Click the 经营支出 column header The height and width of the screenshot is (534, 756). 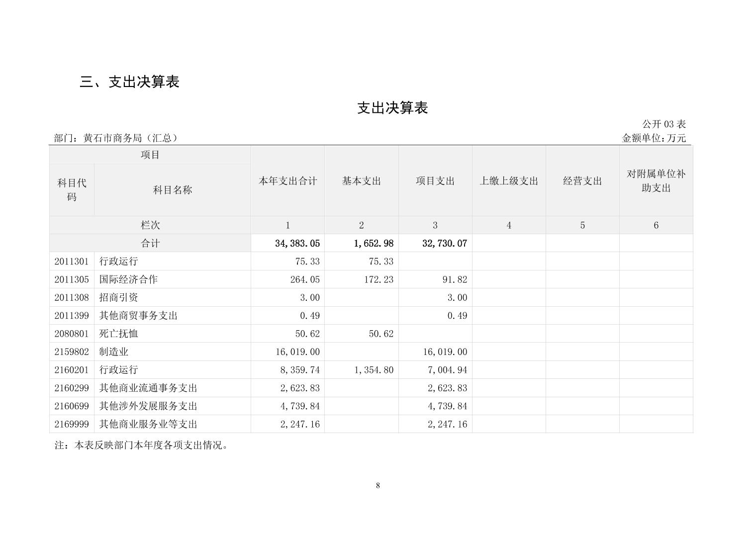coord(582,181)
